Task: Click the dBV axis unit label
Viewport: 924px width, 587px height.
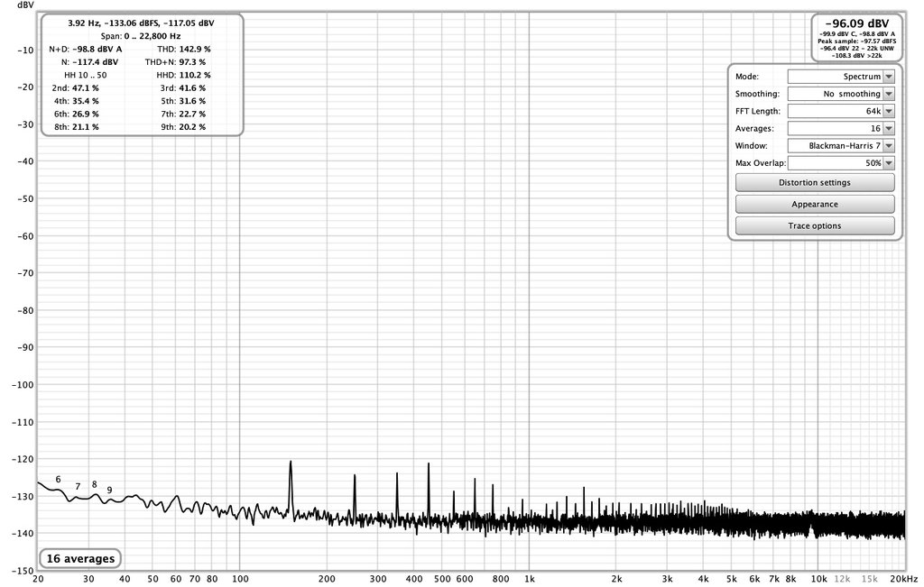Action: 25,5
